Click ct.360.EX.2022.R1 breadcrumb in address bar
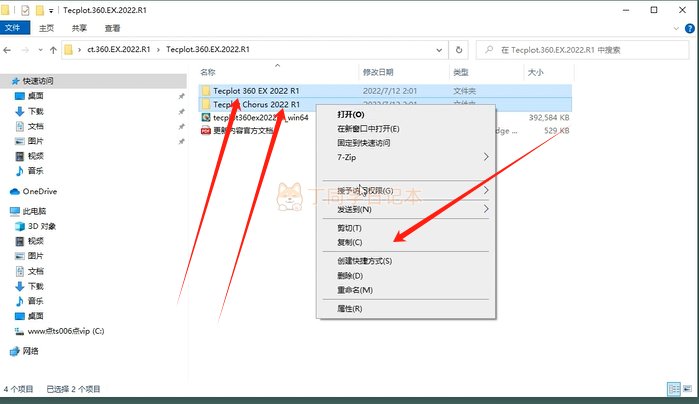This screenshot has height=404, width=699. pyautogui.click(x=119, y=49)
